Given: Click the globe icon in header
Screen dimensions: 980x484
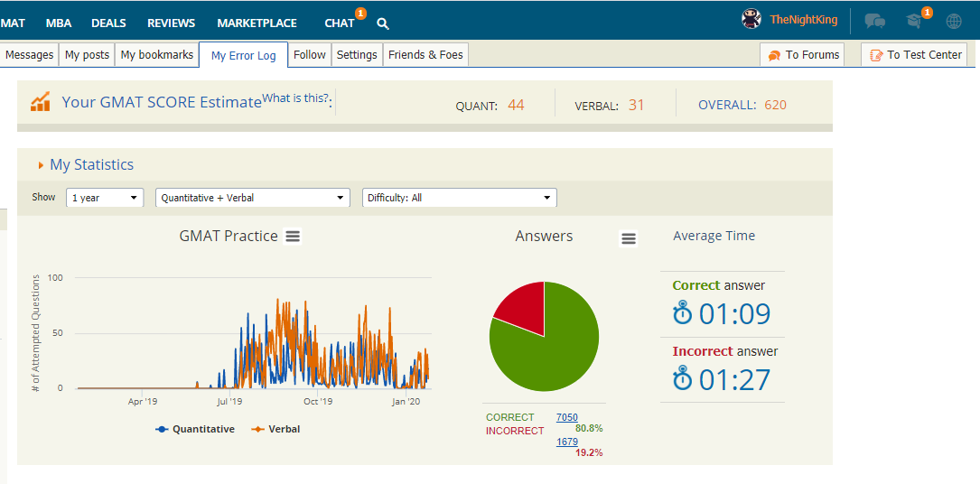Looking at the screenshot, I should click(954, 21).
